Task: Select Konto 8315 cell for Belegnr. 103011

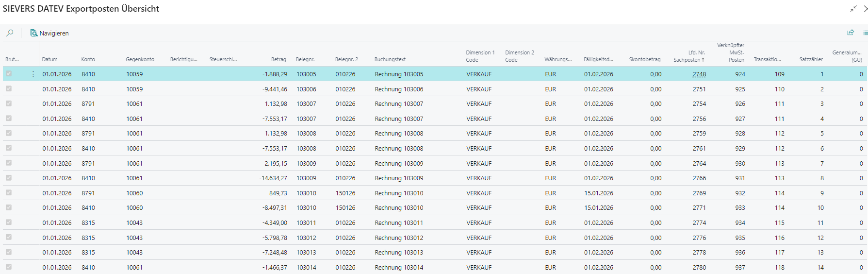Action: pyautogui.click(x=88, y=223)
